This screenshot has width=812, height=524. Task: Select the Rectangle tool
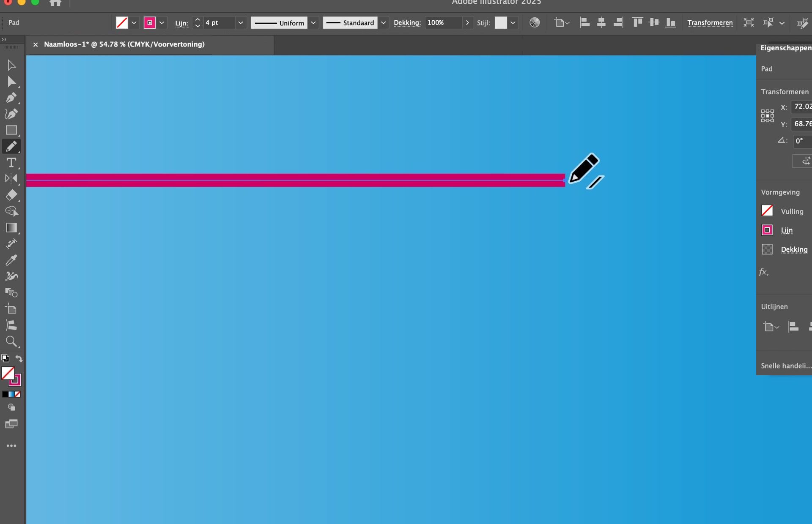coord(11,130)
